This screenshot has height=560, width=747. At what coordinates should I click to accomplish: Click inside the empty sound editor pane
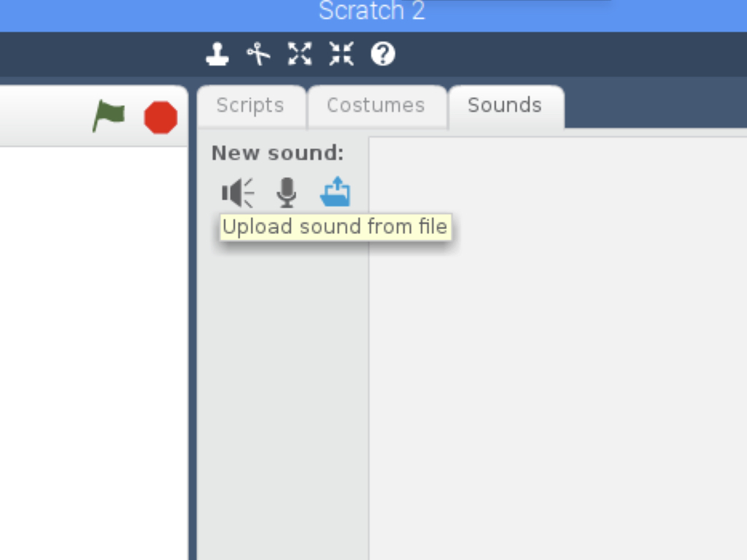pos(558,349)
